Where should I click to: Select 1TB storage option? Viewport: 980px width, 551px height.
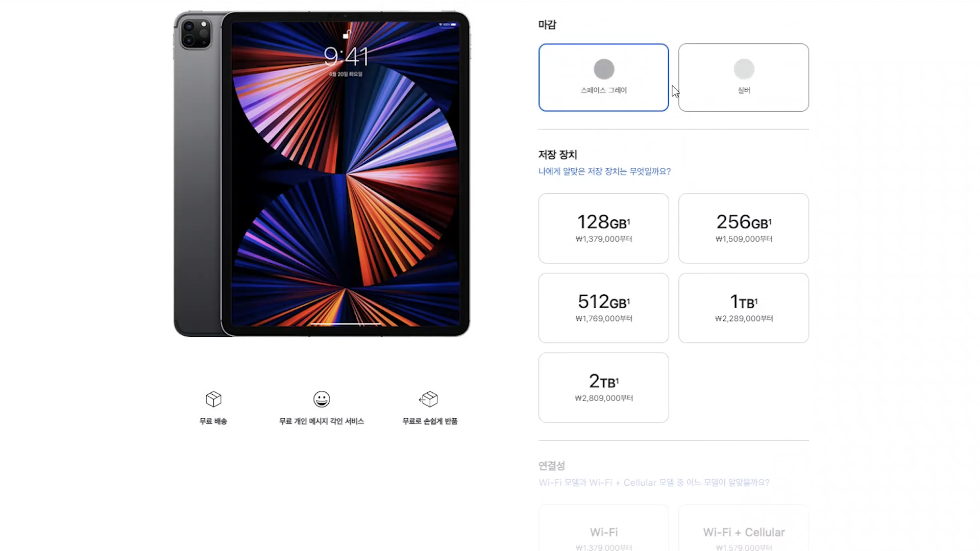coord(744,308)
